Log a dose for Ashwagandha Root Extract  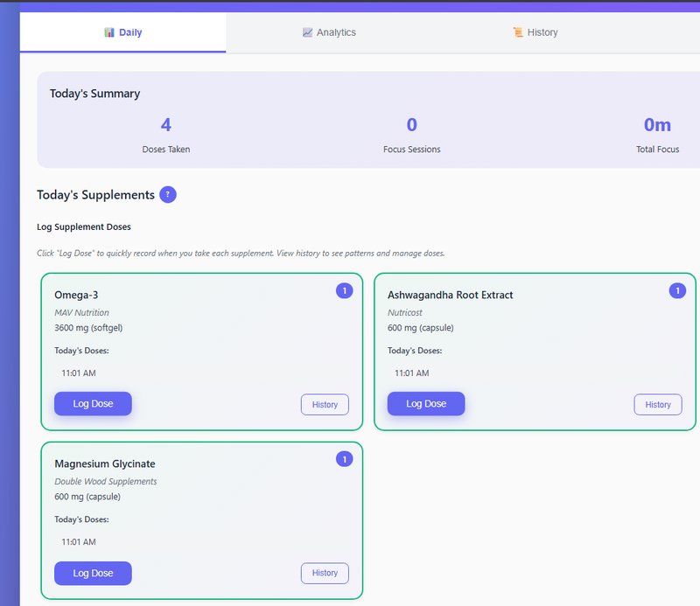426,404
